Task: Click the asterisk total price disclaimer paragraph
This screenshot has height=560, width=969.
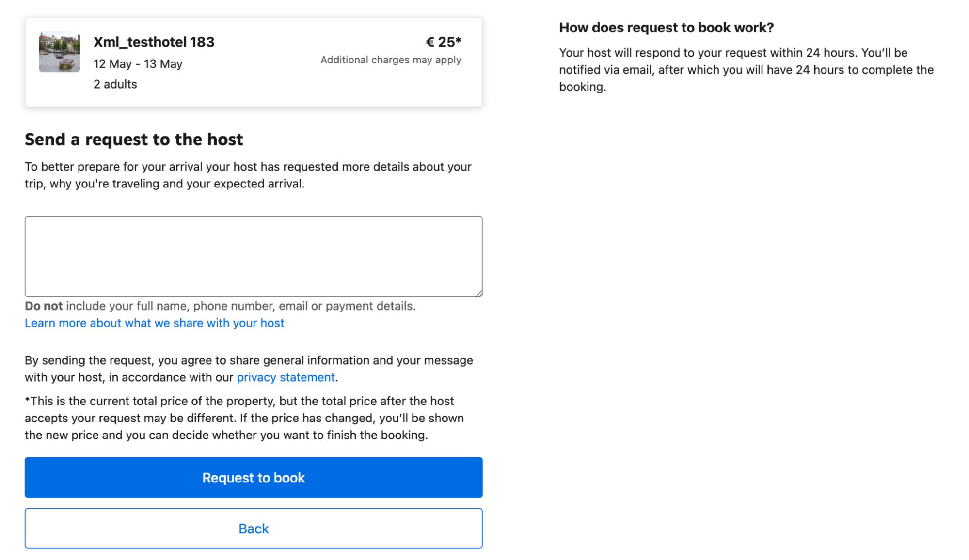Action: (x=244, y=418)
